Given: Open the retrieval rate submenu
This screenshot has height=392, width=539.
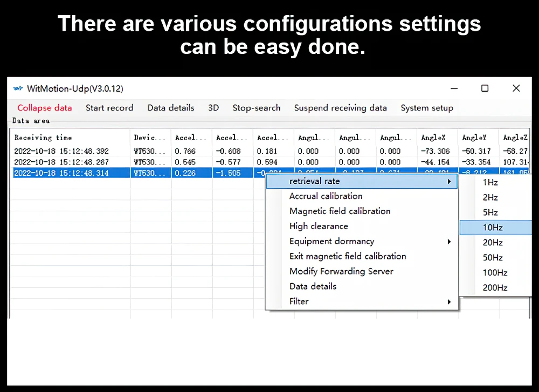Looking at the screenshot, I should (x=362, y=181).
